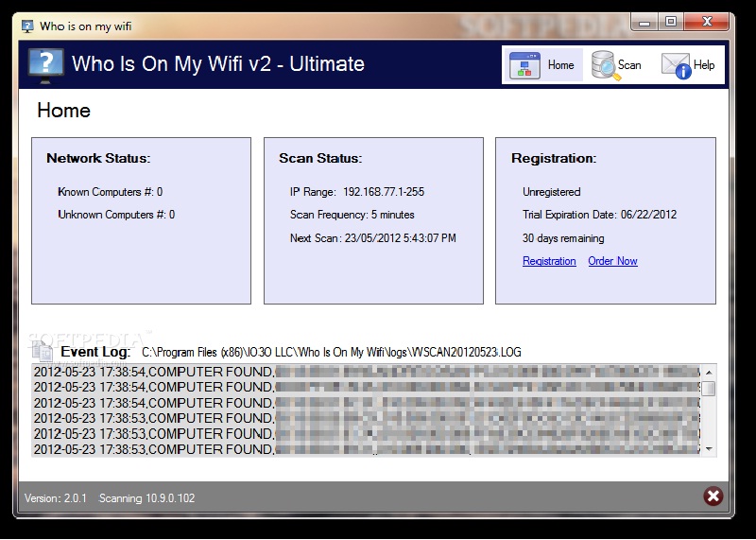Click the Scan database magnifier icon

(603, 65)
